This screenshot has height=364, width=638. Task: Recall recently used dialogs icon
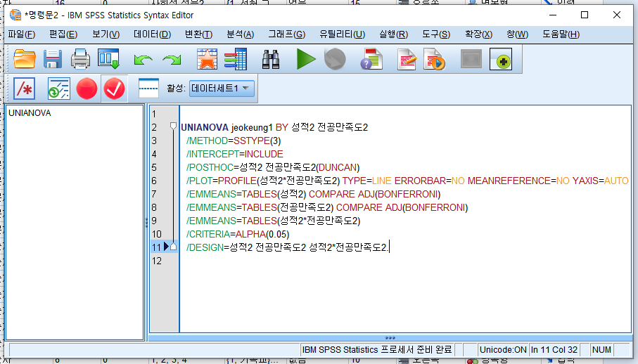pyautogui.click(x=108, y=59)
